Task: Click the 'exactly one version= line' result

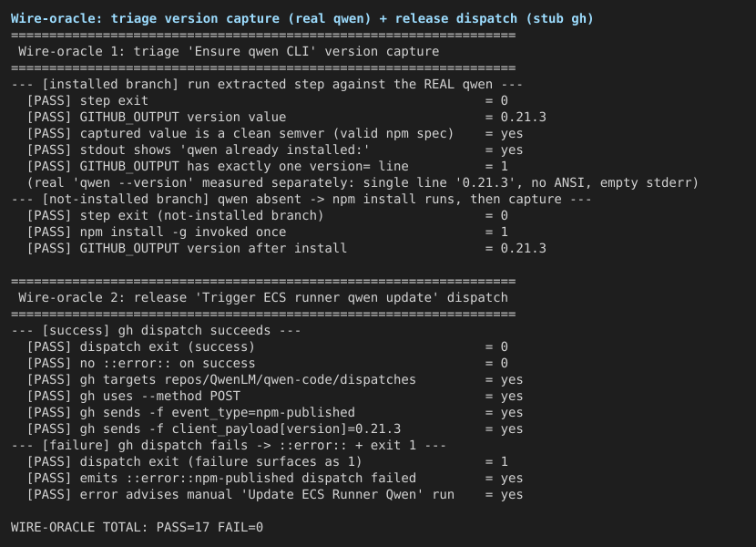Action: point(267,167)
